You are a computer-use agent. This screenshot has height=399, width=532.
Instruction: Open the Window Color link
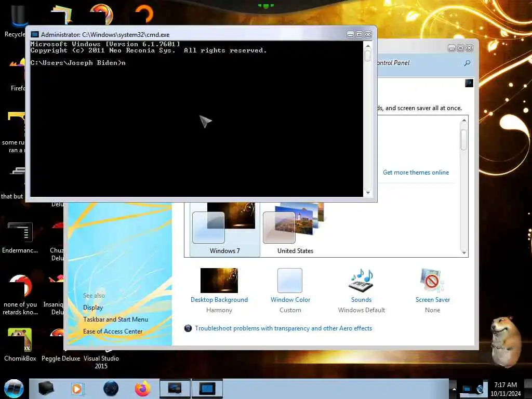coord(290,300)
